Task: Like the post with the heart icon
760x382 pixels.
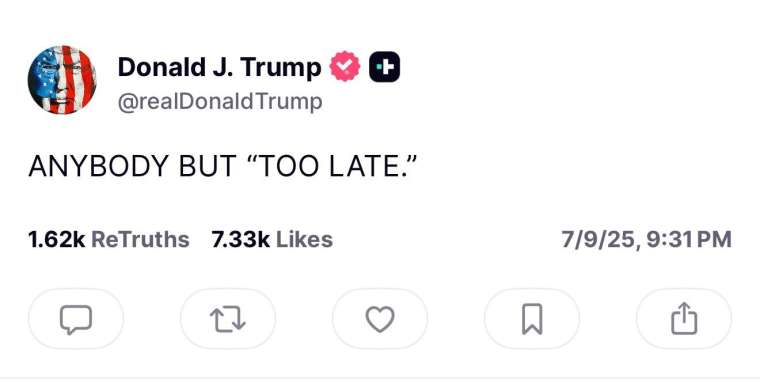Action: pos(380,319)
